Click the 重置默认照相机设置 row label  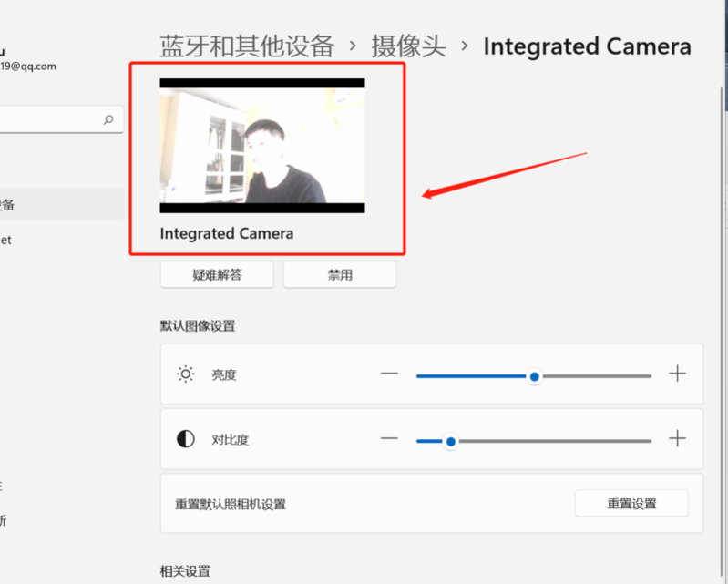(236, 504)
